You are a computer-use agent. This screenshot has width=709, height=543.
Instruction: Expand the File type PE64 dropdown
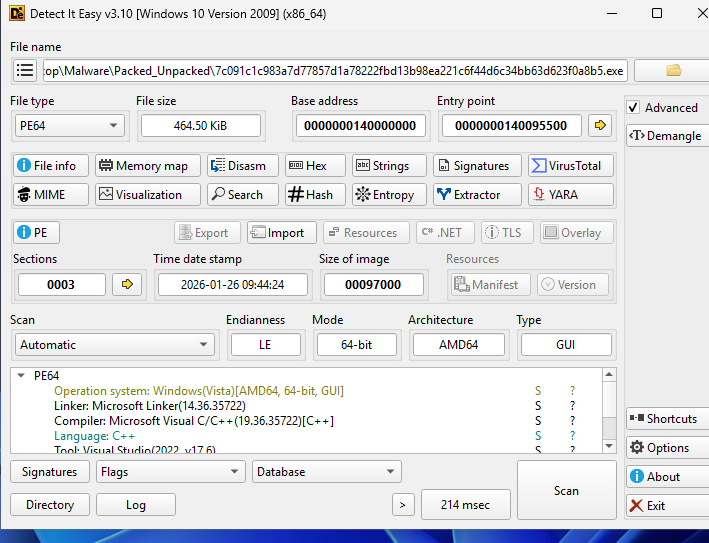coord(69,125)
